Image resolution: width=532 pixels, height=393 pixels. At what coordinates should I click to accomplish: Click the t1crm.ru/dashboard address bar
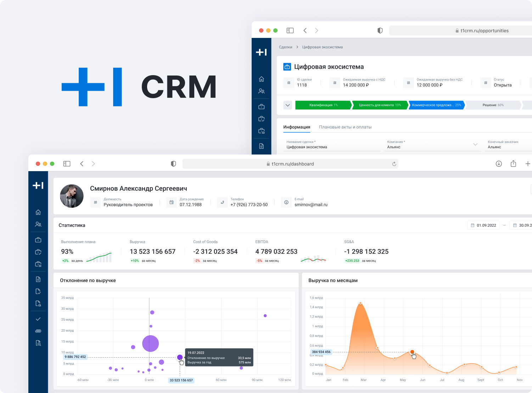pyautogui.click(x=290, y=164)
